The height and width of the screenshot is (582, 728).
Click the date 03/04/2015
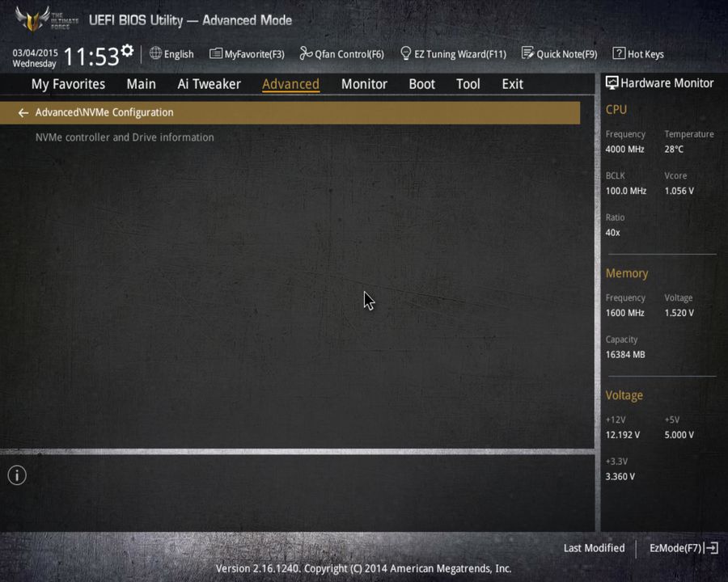pos(36,53)
